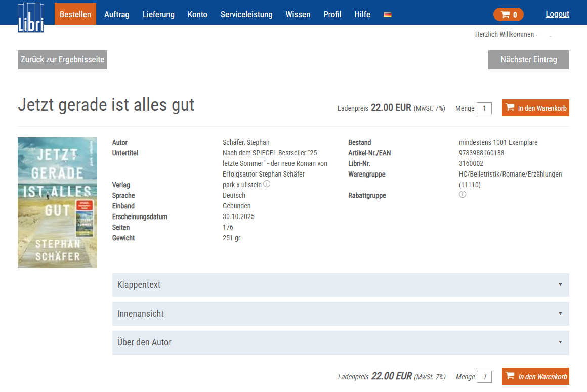The height and width of the screenshot is (392, 587).
Task: Click the Herzlich Willkommen greeting
Action: [505, 34]
